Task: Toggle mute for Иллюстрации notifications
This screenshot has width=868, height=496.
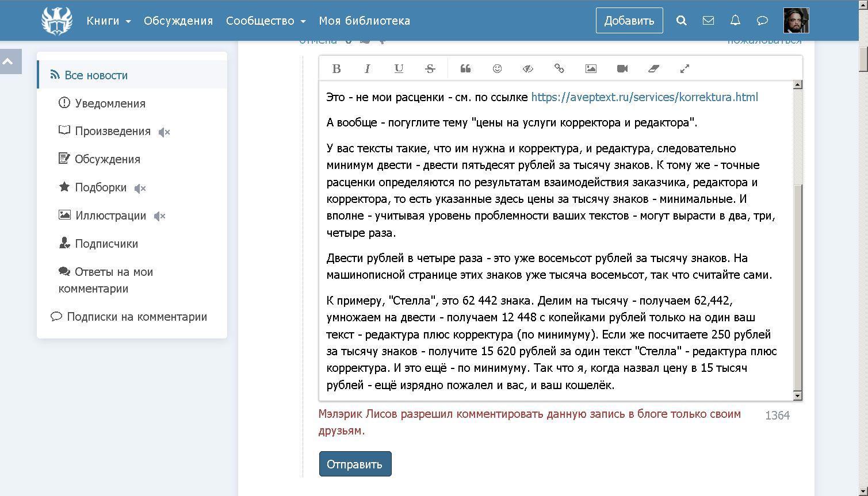Action: tap(159, 217)
